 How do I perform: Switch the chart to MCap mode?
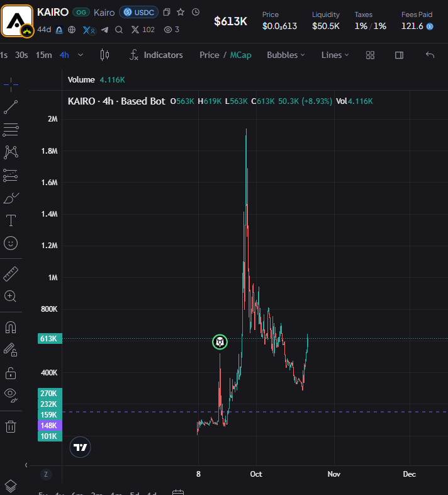[x=240, y=55]
